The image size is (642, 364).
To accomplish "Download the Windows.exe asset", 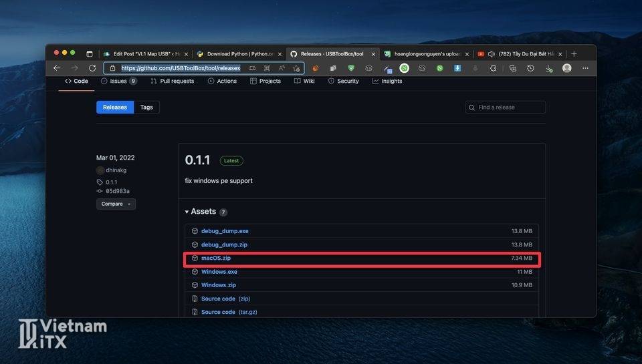I will tap(219, 272).
